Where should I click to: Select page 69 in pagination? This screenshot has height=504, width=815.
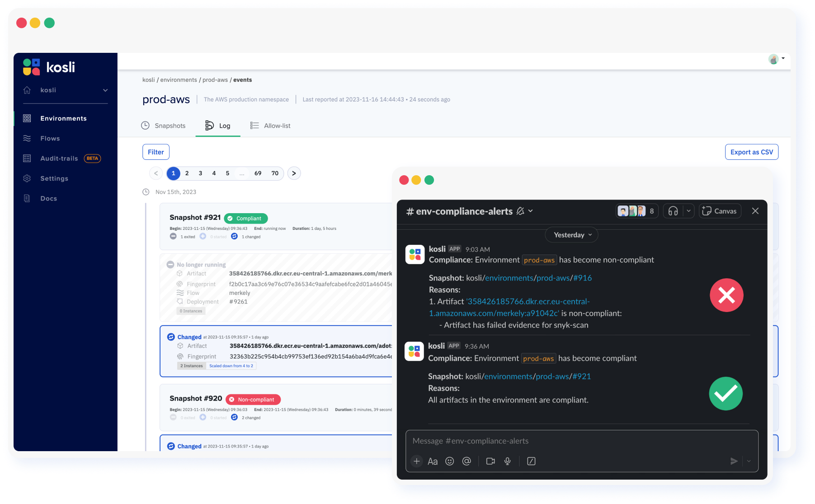[x=258, y=173]
